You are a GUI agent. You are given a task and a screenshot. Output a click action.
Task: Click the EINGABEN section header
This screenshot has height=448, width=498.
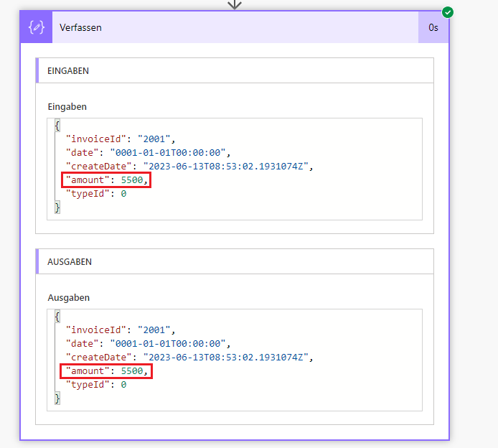pos(235,70)
